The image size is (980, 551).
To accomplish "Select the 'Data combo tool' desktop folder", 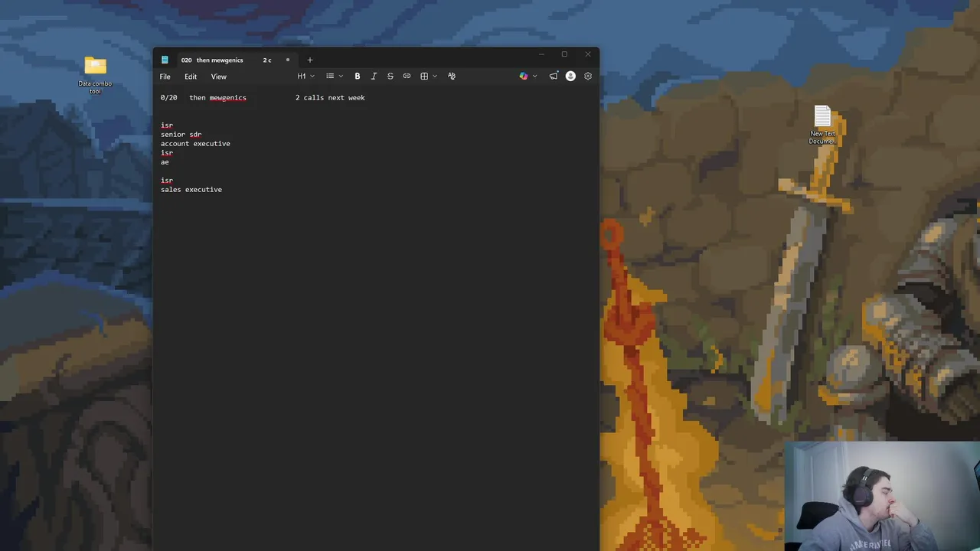I will (x=95, y=75).
